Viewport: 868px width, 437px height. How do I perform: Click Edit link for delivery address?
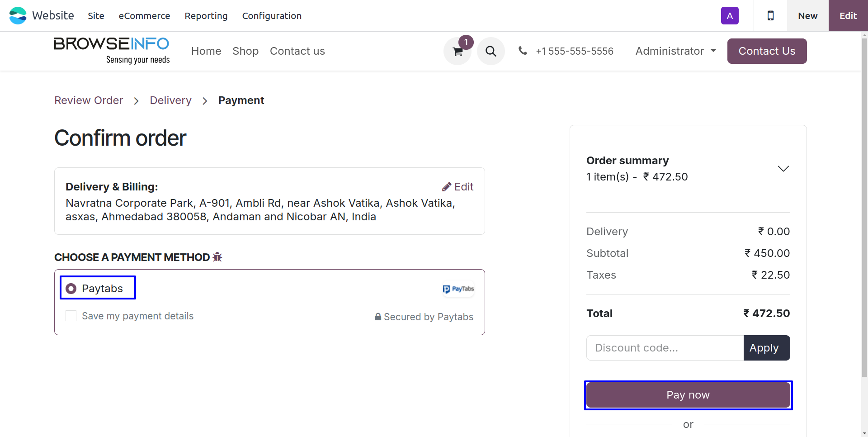(x=458, y=187)
